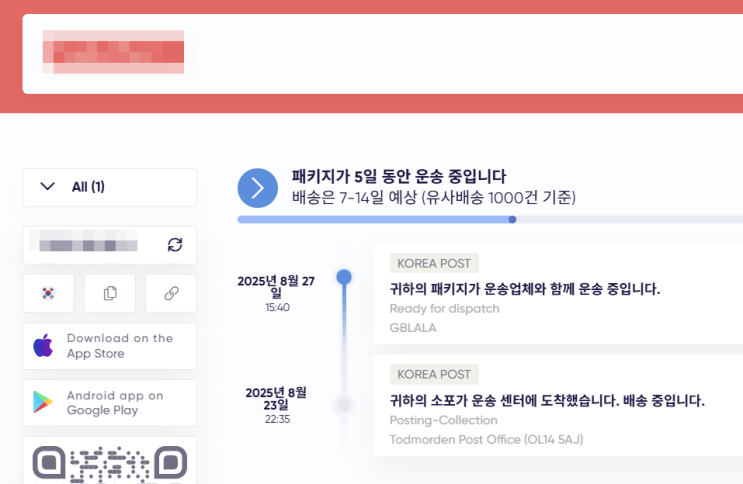The width and height of the screenshot is (743, 484).
Task: Click the blurred tracking number field
Action: 88,241
